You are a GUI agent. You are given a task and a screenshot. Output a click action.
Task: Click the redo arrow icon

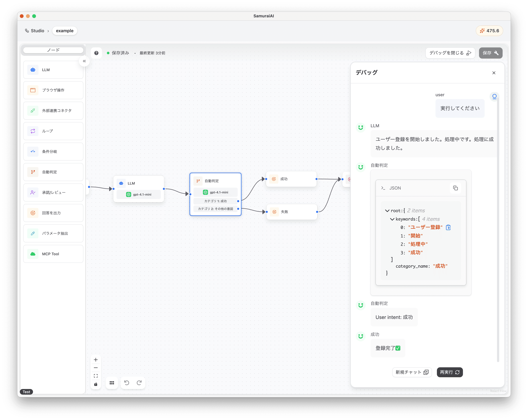[139, 382]
